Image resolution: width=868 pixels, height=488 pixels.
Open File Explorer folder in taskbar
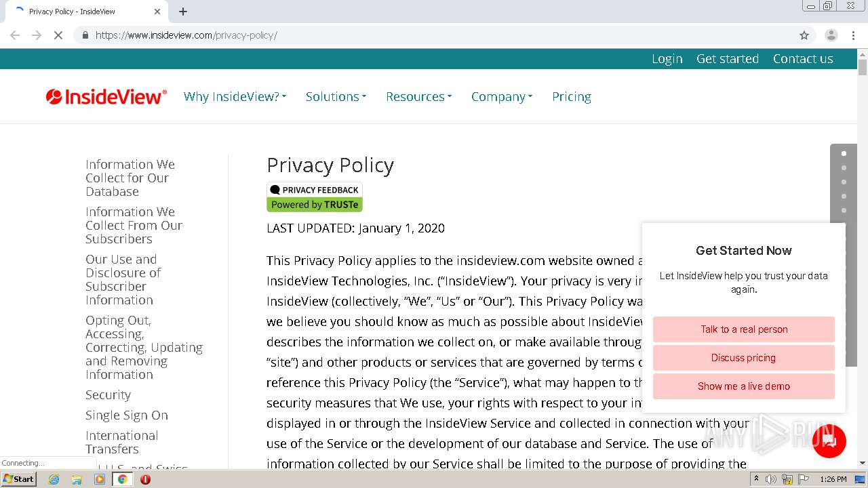point(77,479)
